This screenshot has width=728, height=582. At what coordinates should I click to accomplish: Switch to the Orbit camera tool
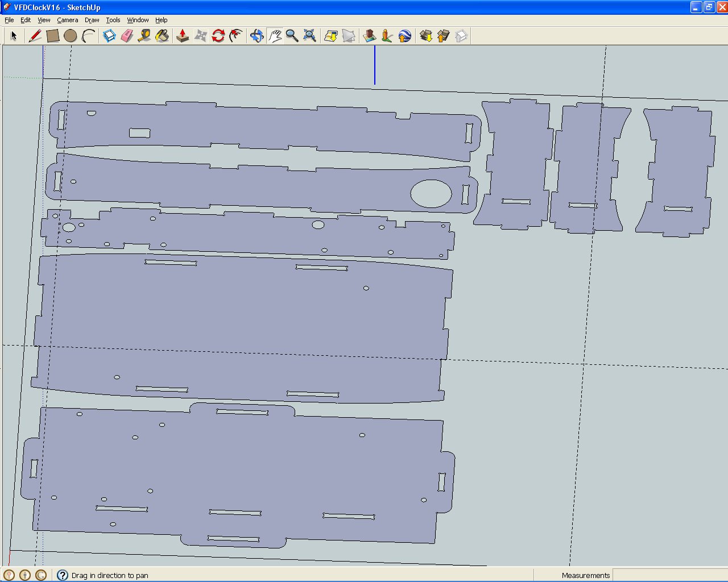[257, 36]
